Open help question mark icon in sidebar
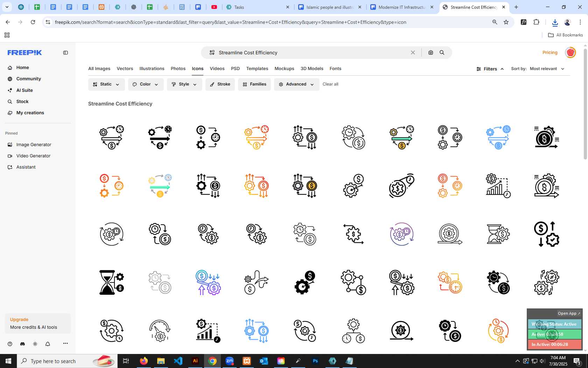This screenshot has height=368, width=588. (10, 344)
